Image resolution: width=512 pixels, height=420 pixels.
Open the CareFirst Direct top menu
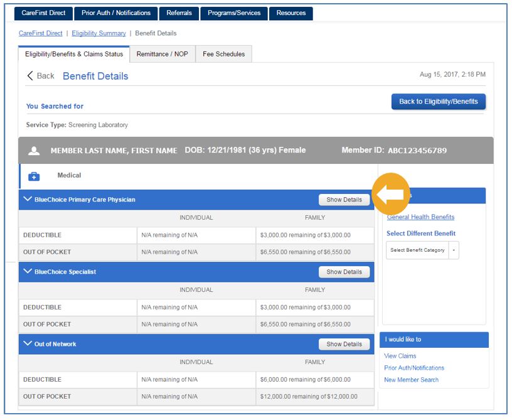(x=43, y=13)
